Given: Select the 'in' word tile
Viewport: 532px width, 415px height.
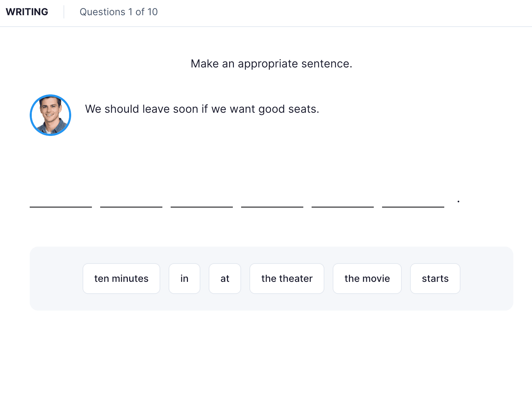Looking at the screenshot, I should [184, 278].
